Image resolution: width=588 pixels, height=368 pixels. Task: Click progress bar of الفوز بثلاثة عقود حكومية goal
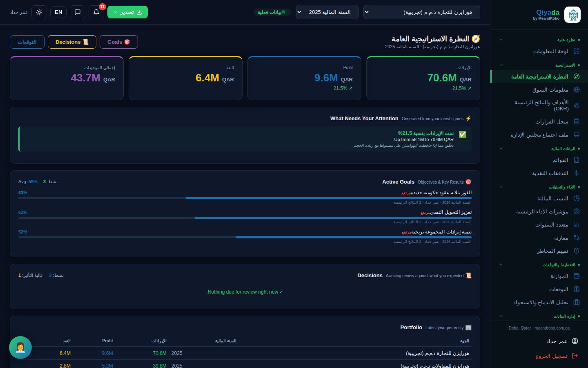(245, 198)
